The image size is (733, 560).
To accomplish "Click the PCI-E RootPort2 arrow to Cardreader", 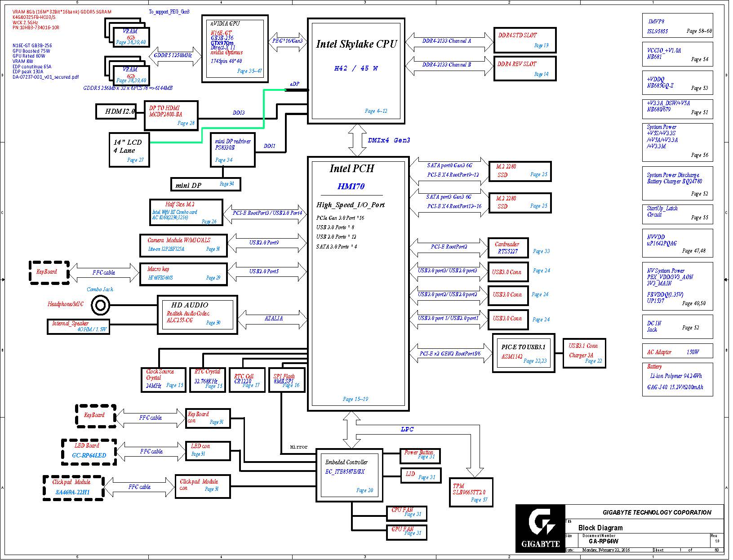I will point(449,247).
